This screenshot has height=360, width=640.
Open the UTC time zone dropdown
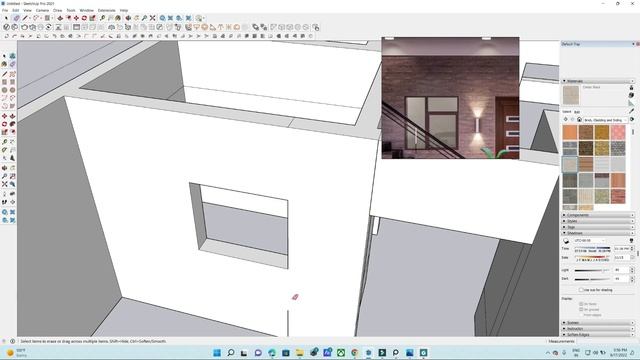(x=589, y=240)
